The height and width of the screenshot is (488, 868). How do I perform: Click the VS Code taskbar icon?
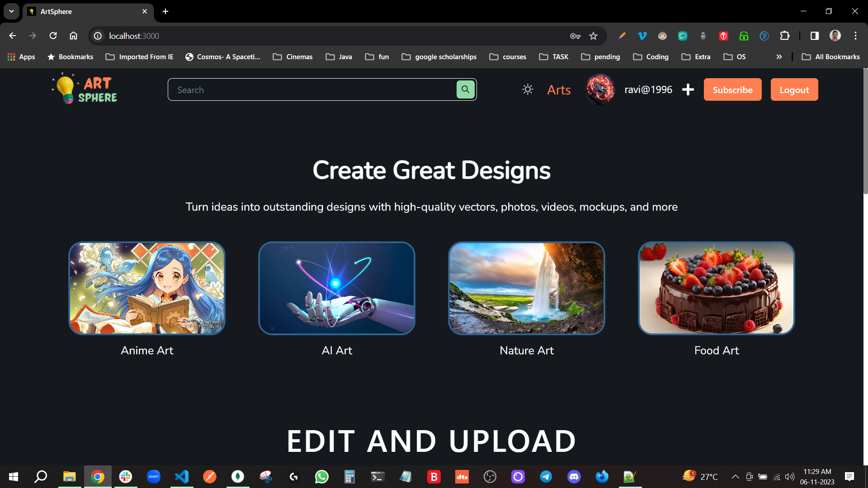(x=182, y=476)
